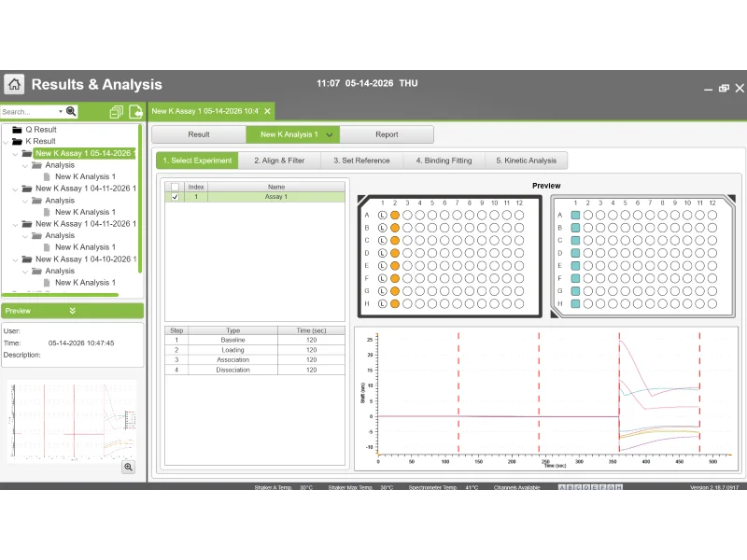
Task: Click the Loading step row
Action: click(255, 350)
